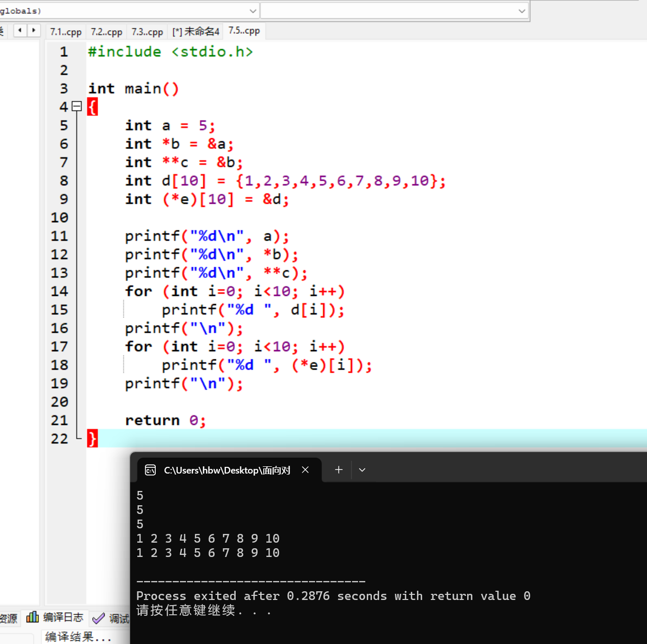The image size is (647, 644).
Task: Click 'int *b = &a;' code line
Action: coord(179,144)
